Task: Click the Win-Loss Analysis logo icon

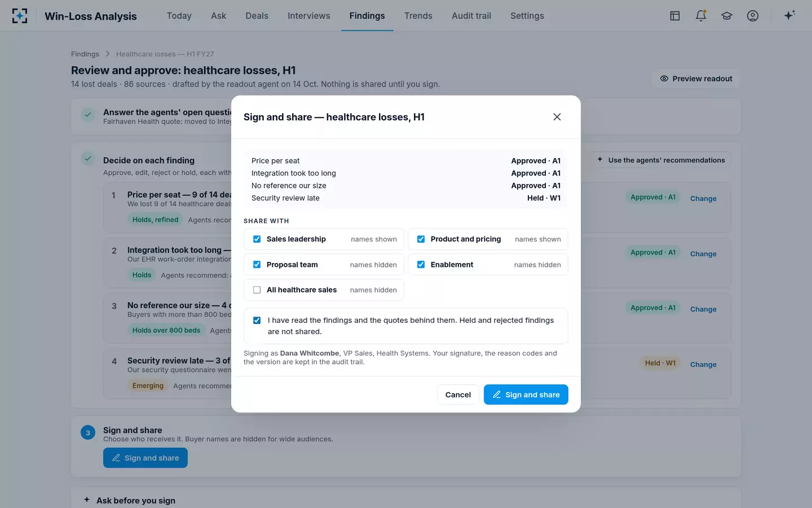Action: [x=20, y=16]
